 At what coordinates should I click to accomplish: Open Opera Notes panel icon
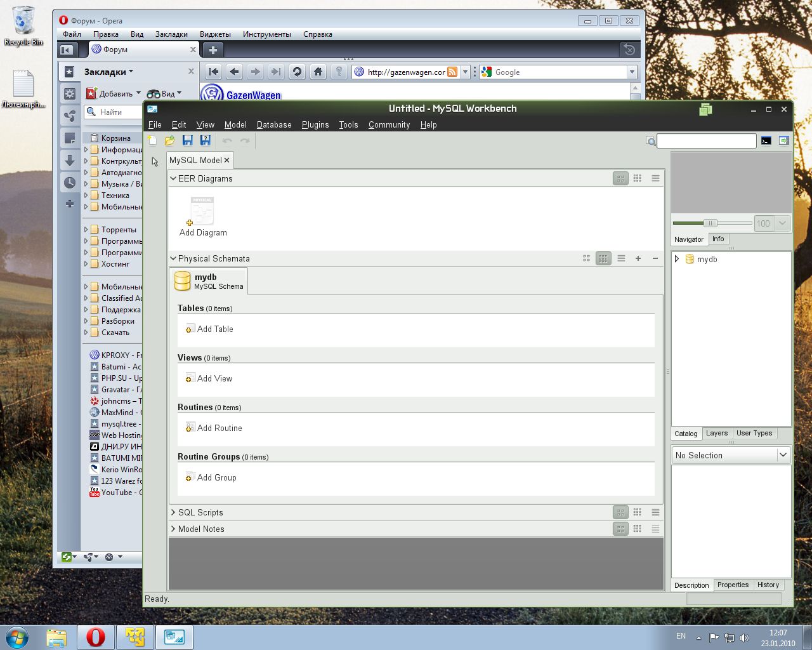point(70,138)
